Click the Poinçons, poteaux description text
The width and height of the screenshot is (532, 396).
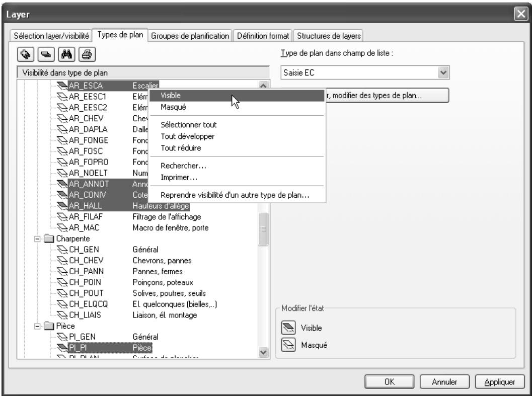pos(163,282)
